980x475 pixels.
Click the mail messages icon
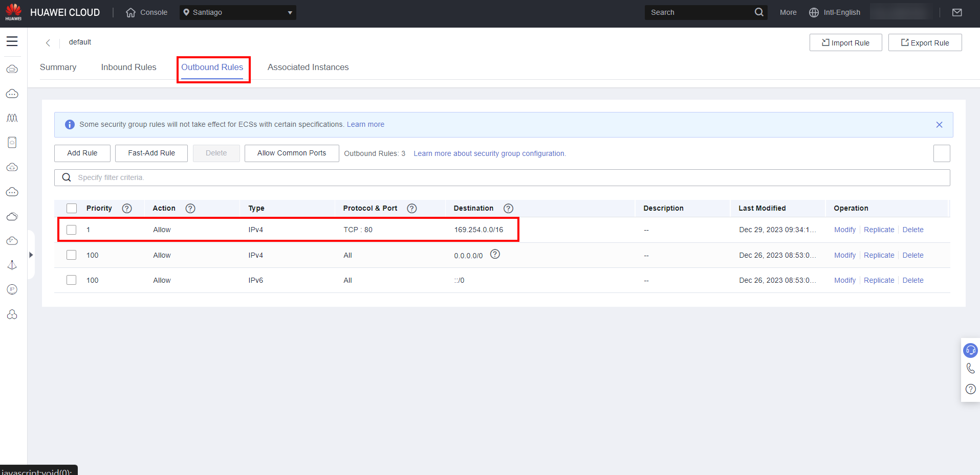956,12
